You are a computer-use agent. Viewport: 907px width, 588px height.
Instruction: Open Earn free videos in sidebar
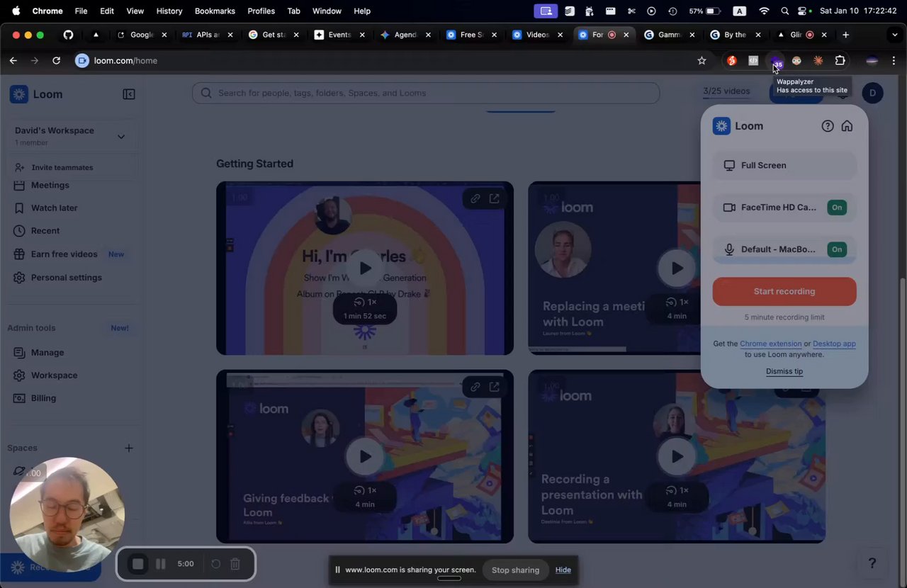(64, 254)
